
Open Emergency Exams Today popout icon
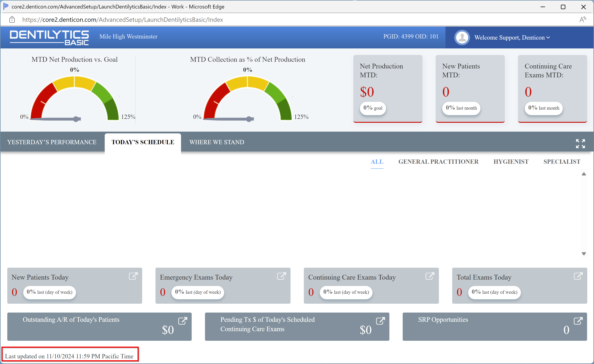click(x=281, y=276)
